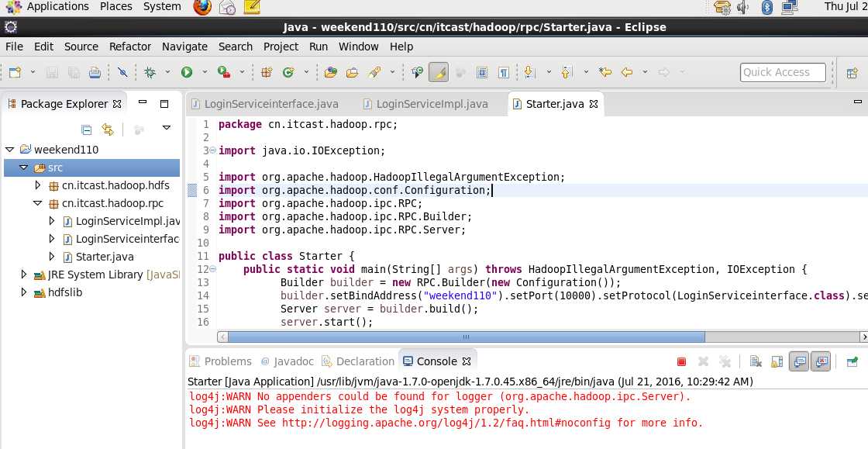The width and height of the screenshot is (868, 449).
Task: Open External Tools dropdown arrow
Action: (242, 72)
